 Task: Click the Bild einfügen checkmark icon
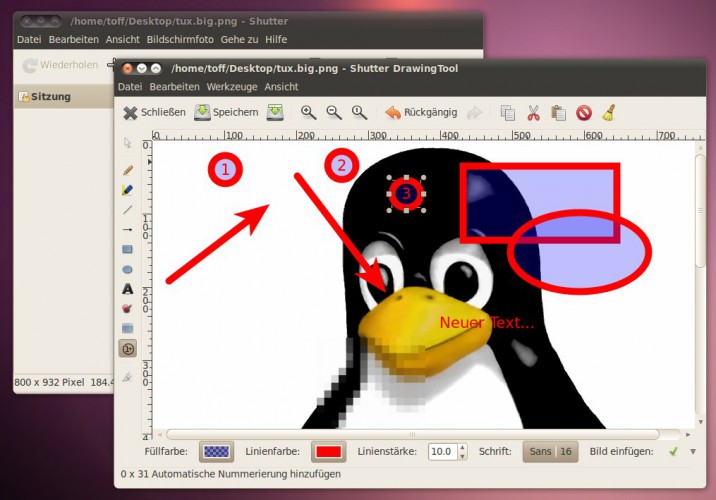tap(673, 452)
